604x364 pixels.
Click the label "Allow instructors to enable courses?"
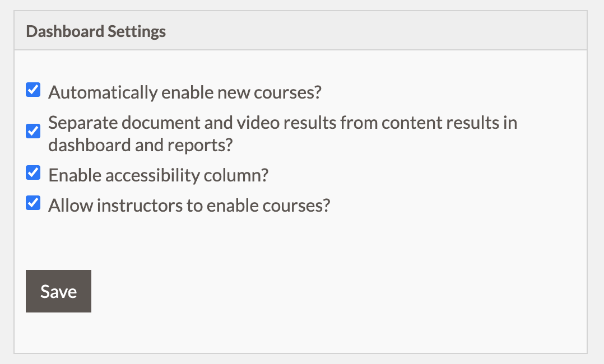click(x=190, y=205)
